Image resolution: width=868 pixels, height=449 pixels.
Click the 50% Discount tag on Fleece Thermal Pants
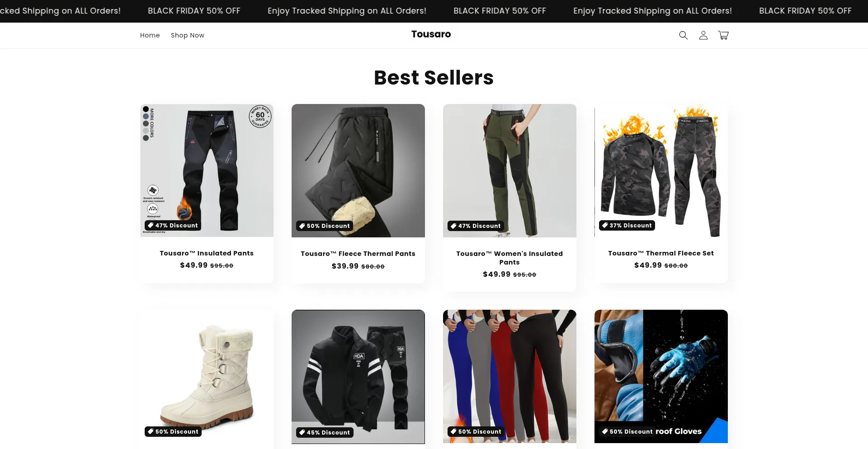[324, 226]
